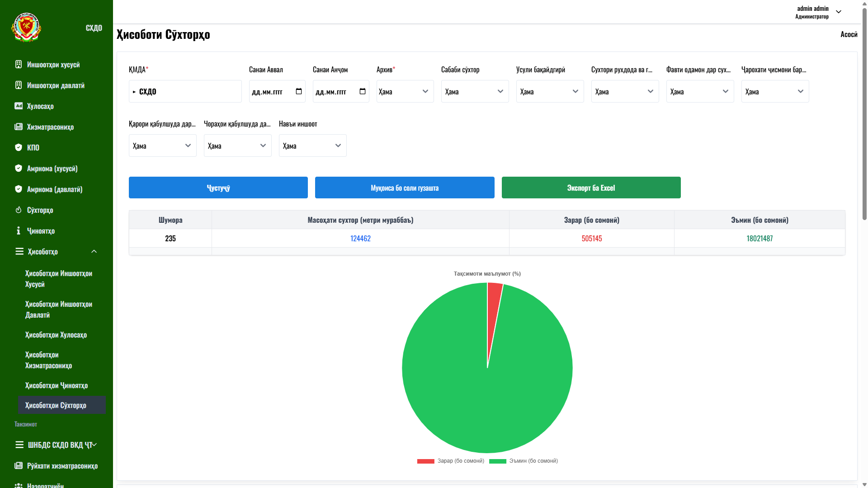Collapse the Ҳисоботҳо menu chevron
868x488 pixels.
click(x=94, y=251)
